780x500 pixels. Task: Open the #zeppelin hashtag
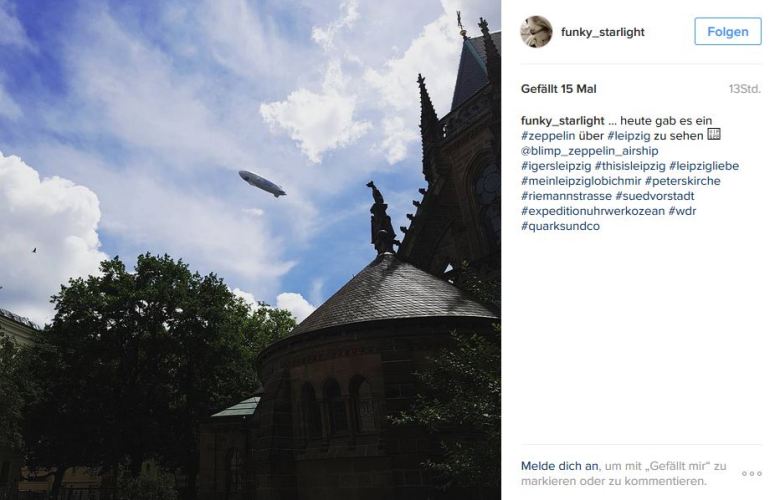tap(548, 136)
